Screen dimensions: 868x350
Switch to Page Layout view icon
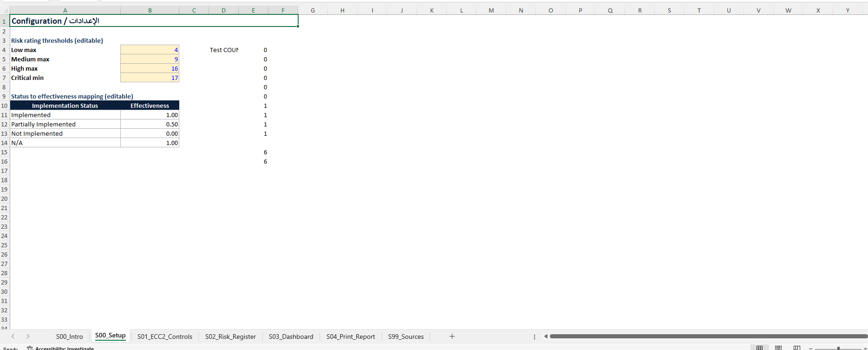tap(778, 348)
